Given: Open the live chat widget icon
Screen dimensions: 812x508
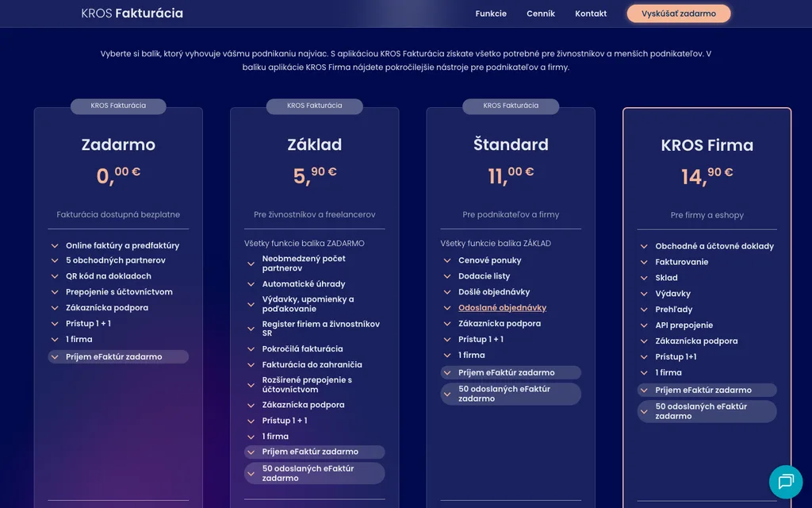Looking at the screenshot, I should point(786,482).
